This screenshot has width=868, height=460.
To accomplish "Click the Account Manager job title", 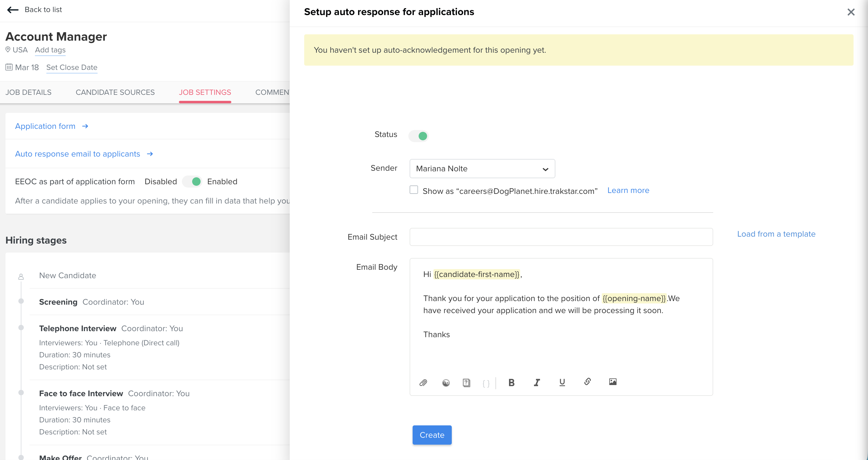I will click(56, 36).
